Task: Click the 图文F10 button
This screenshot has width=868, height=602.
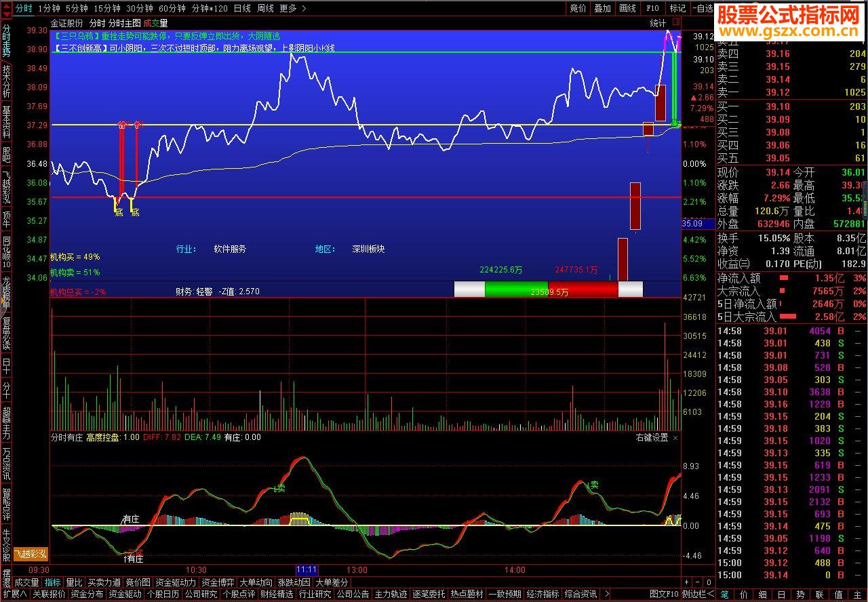Action: click(x=664, y=594)
